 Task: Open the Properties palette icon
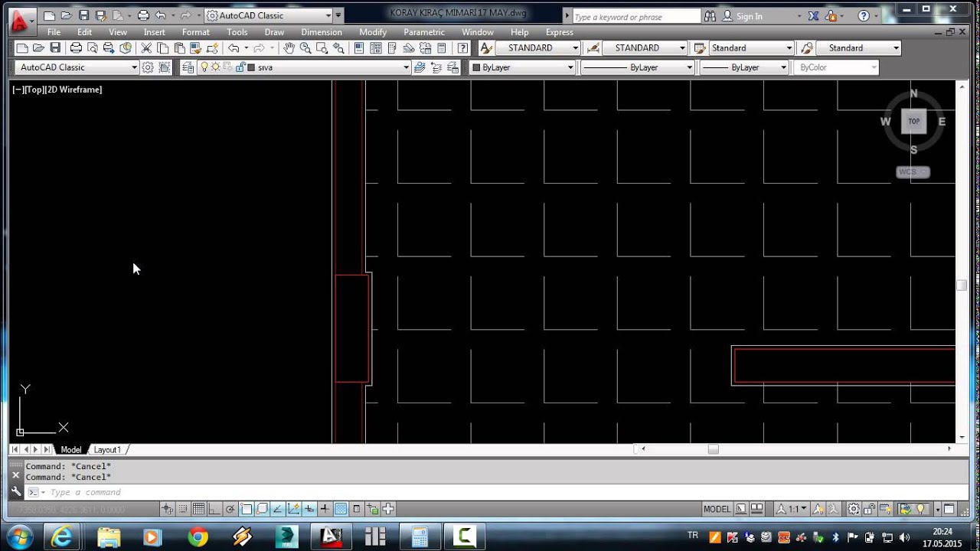pos(359,47)
